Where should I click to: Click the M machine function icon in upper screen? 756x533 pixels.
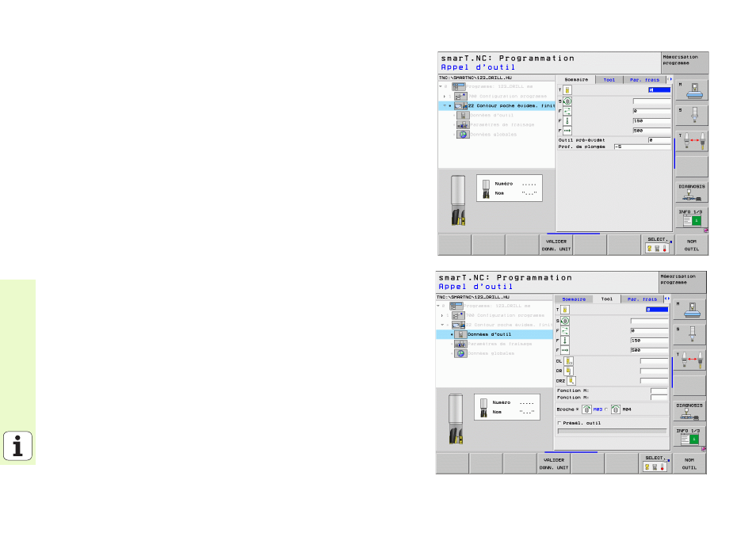click(x=692, y=90)
